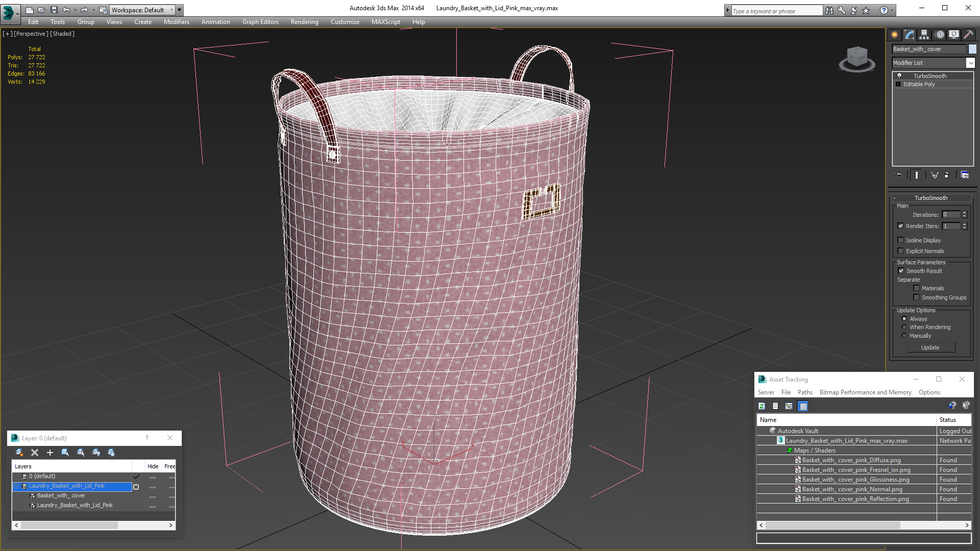Undo the last scene operation
980x551 pixels.
tap(66, 10)
